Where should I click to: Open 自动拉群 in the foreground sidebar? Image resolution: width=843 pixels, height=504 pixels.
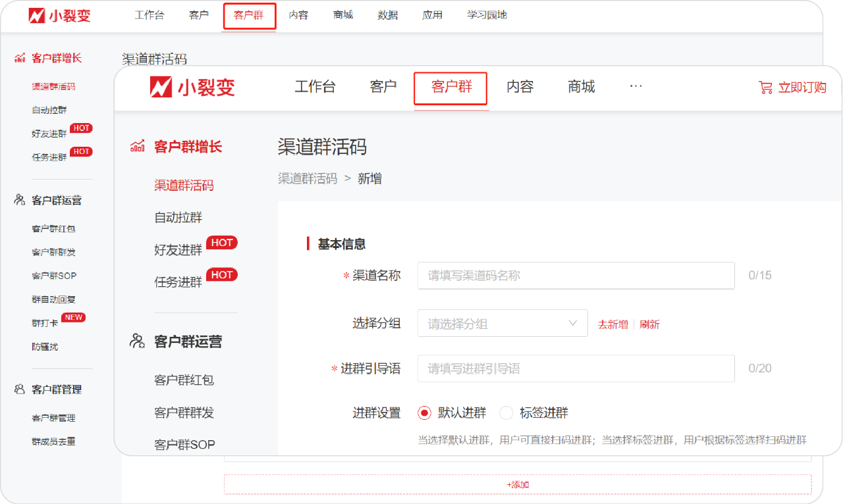(178, 218)
